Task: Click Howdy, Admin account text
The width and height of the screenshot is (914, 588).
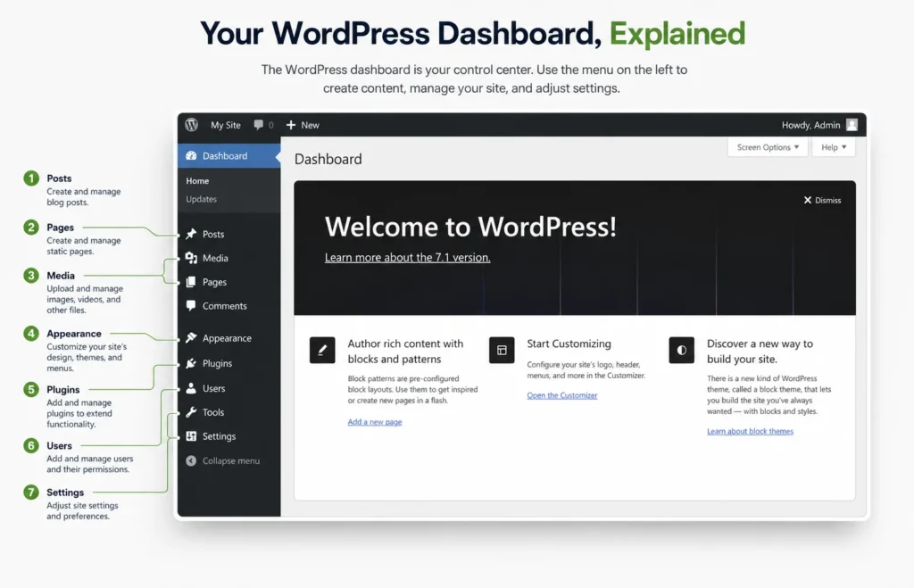Action: tap(810, 125)
